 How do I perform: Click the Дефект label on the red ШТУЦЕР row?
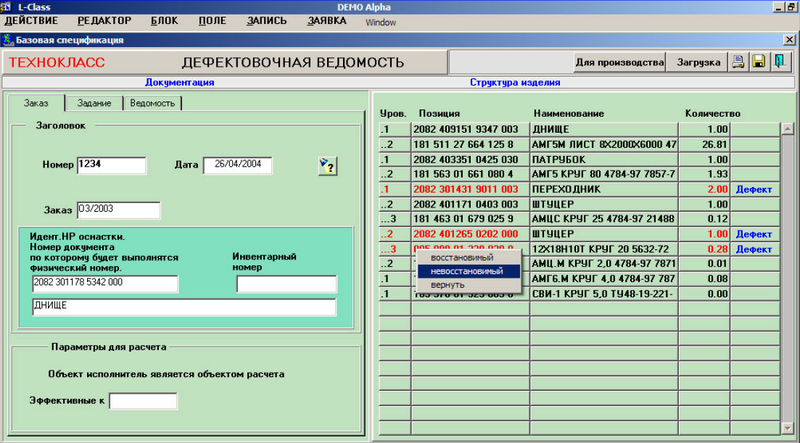[x=754, y=234]
